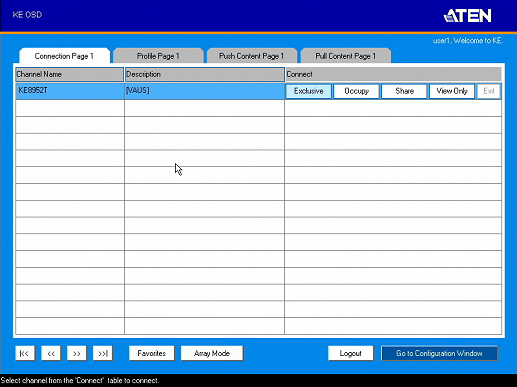
Task: Sort by Channel Name column header
Action: pos(70,74)
